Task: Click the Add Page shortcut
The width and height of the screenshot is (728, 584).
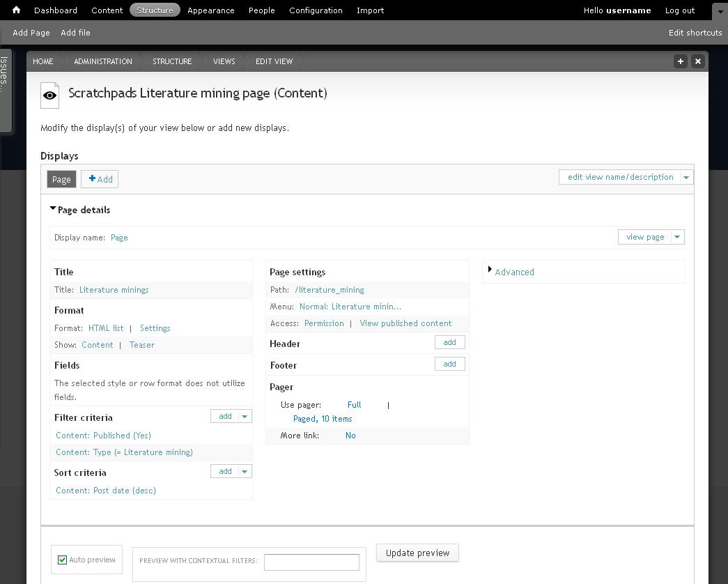Action: (x=31, y=33)
